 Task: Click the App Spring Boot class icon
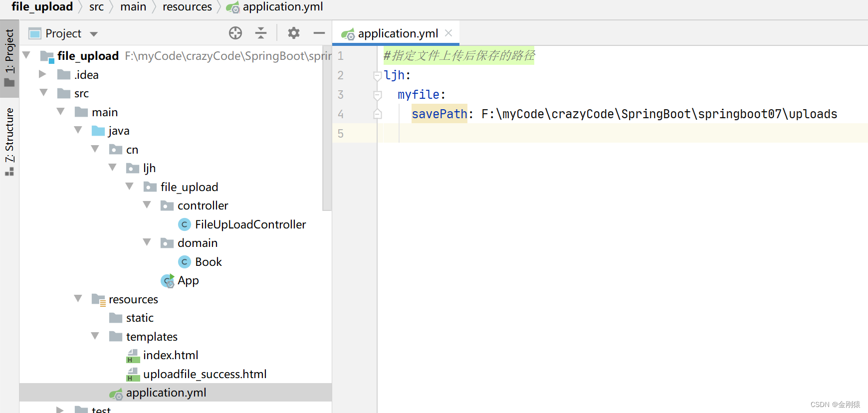(x=168, y=280)
